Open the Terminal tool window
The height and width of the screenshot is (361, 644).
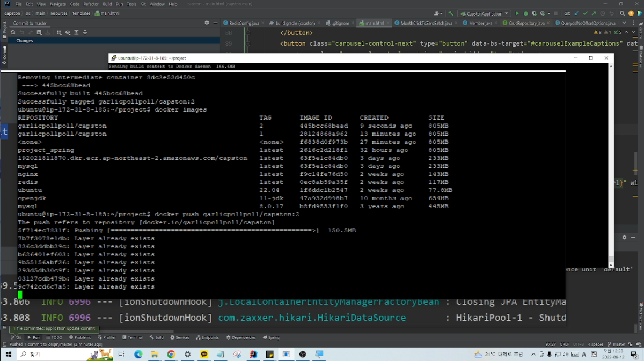pyautogui.click(x=132, y=337)
